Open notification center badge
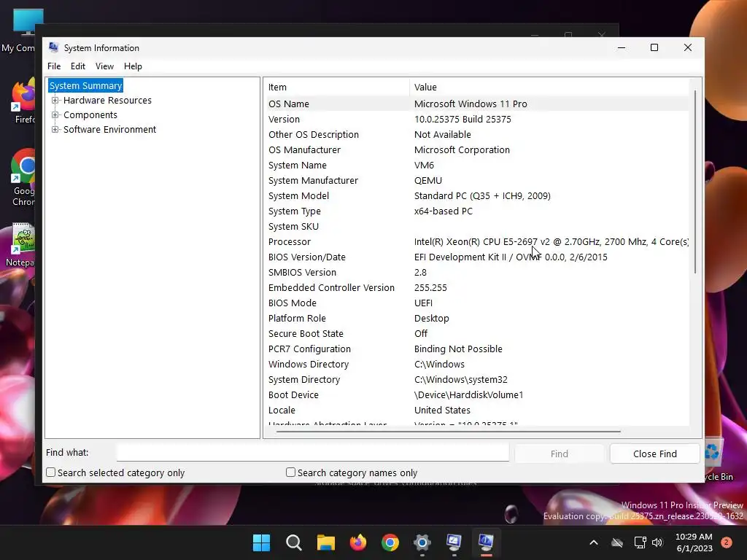This screenshot has height=560, width=747. (727, 542)
